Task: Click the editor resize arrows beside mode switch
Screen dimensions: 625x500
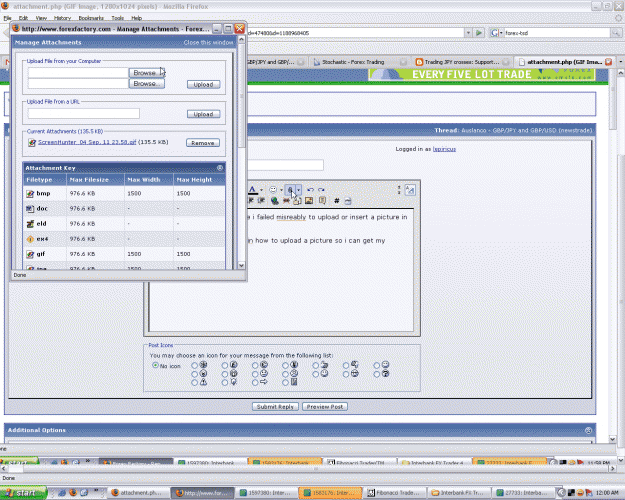Action: click(x=399, y=190)
